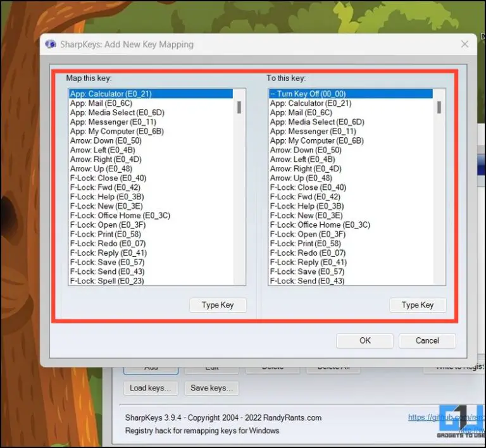Select F-Lock: New in Map this key list
This screenshot has height=448, width=486.
[151, 206]
